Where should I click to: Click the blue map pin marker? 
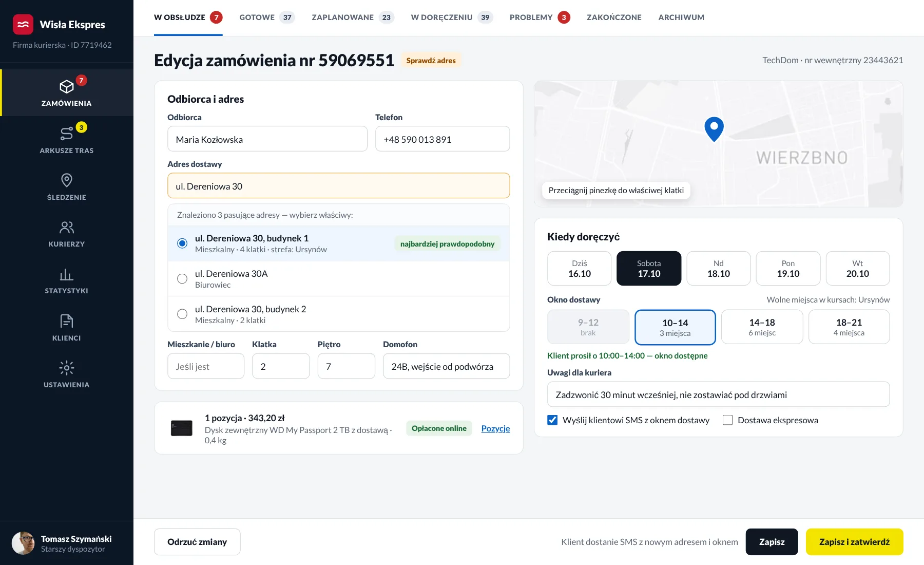(x=714, y=129)
